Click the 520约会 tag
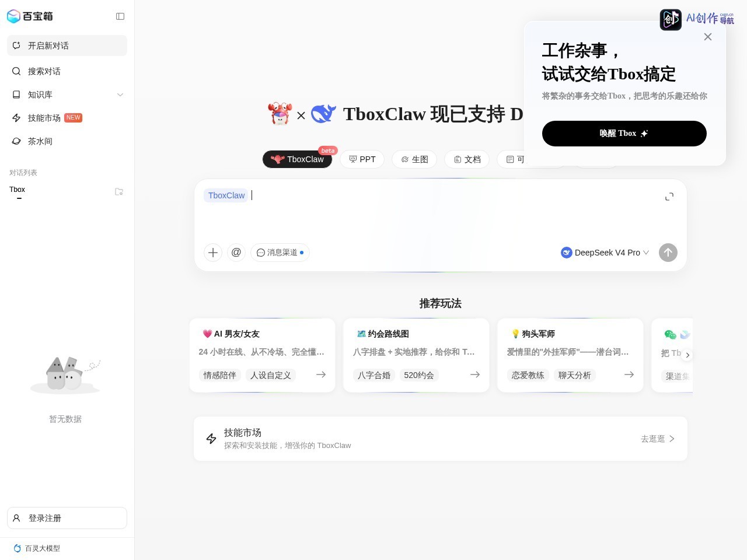Screen dimensions: 747x560 [x=419, y=375]
